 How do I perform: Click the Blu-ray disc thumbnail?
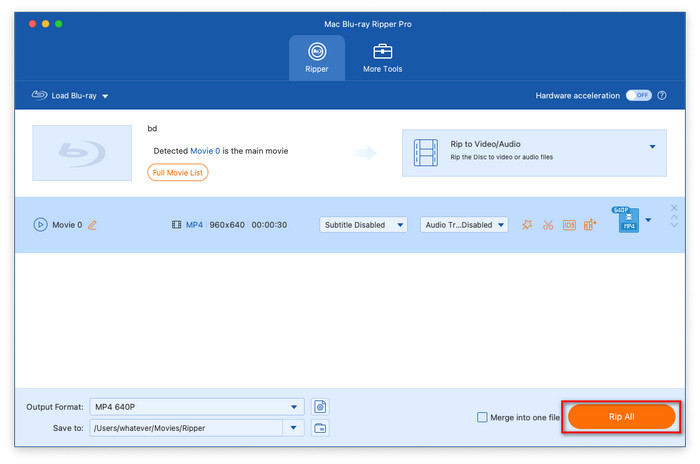[x=82, y=153]
